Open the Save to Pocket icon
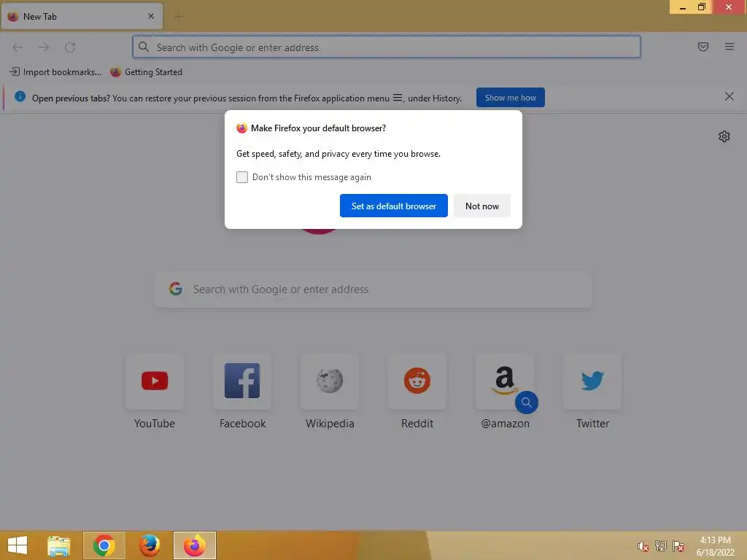 [x=703, y=47]
